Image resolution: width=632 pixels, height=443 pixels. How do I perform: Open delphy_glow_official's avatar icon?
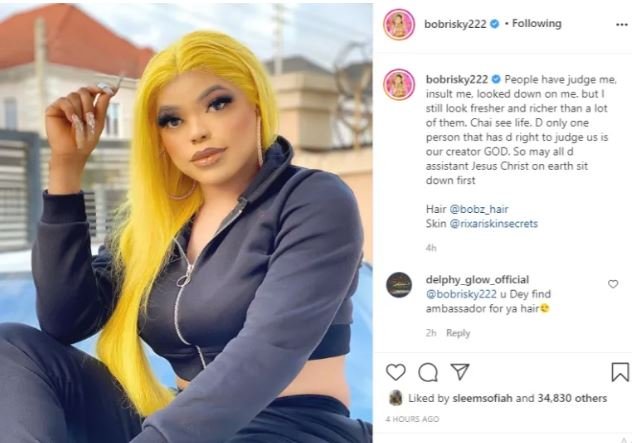point(399,285)
